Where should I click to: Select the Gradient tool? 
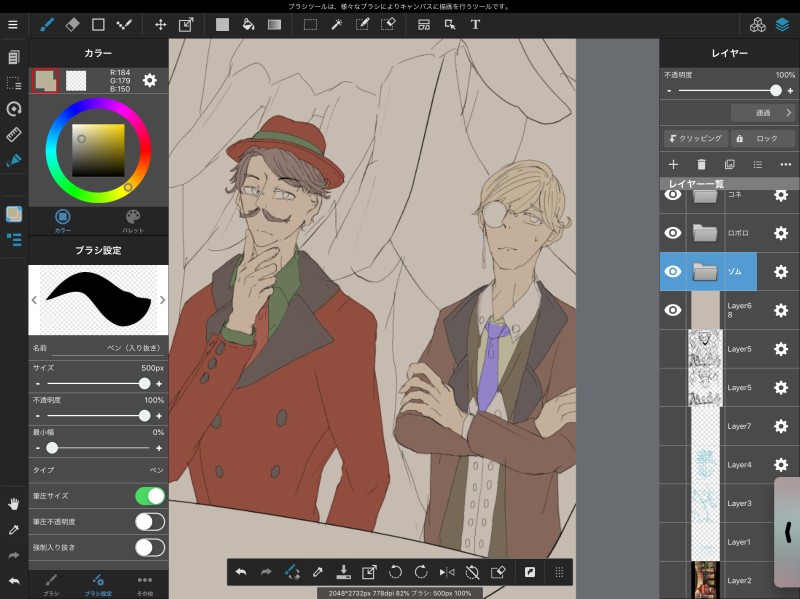tap(274, 24)
